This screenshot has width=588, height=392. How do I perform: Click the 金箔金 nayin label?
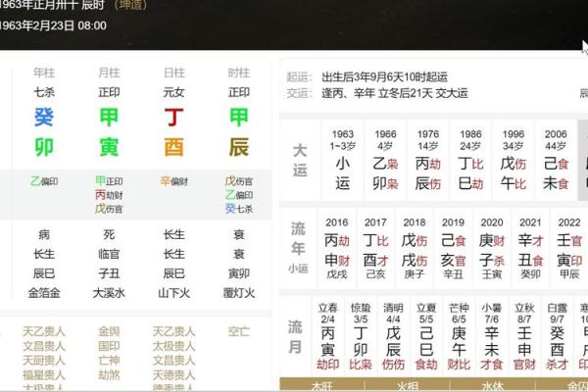click(44, 293)
